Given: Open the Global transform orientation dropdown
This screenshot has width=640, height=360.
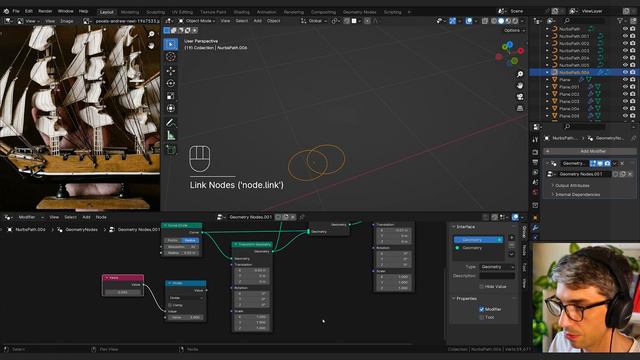Looking at the screenshot, I should 314,21.
